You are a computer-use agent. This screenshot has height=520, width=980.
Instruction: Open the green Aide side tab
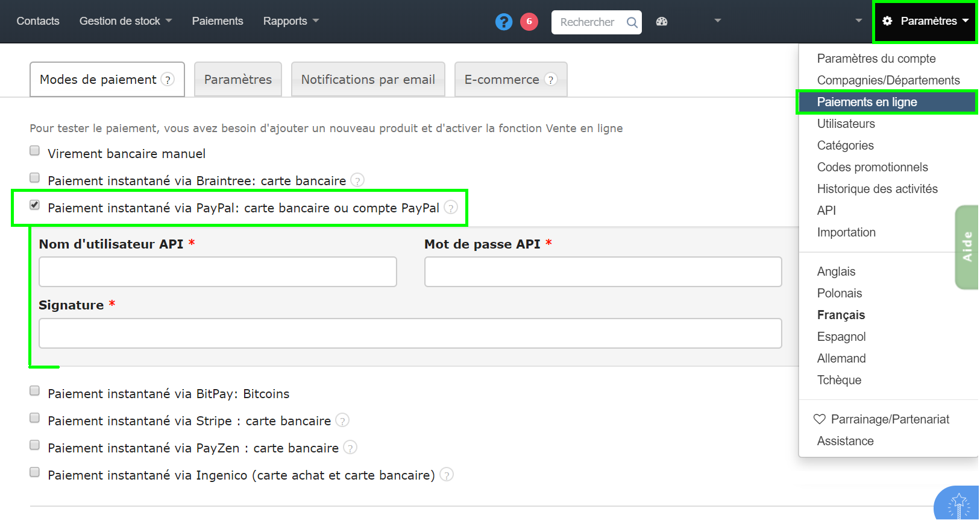tap(967, 247)
